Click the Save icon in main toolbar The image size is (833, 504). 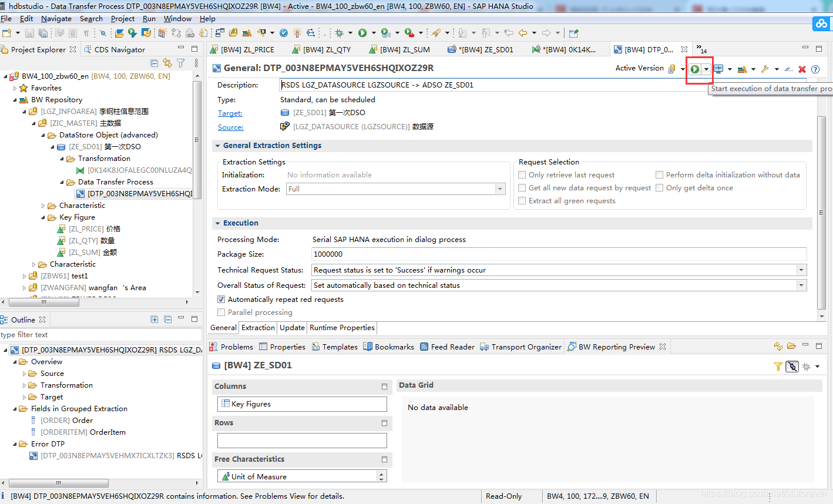point(29,33)
